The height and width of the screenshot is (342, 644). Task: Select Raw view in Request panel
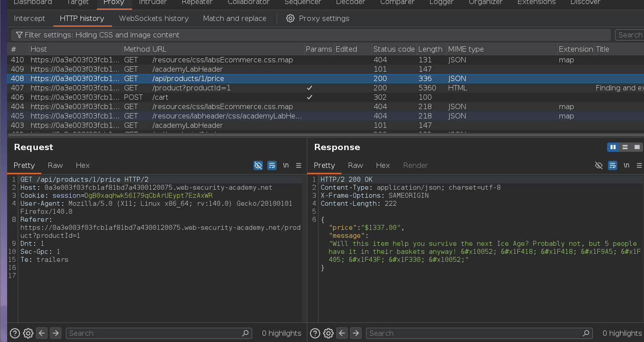click(x=55, y=165)
